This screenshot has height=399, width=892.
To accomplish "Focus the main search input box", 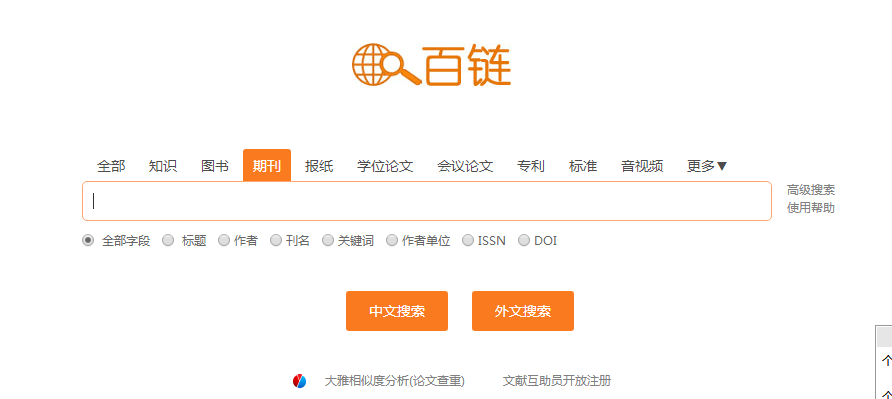I will pyautogui.click(x=427, y=201).
